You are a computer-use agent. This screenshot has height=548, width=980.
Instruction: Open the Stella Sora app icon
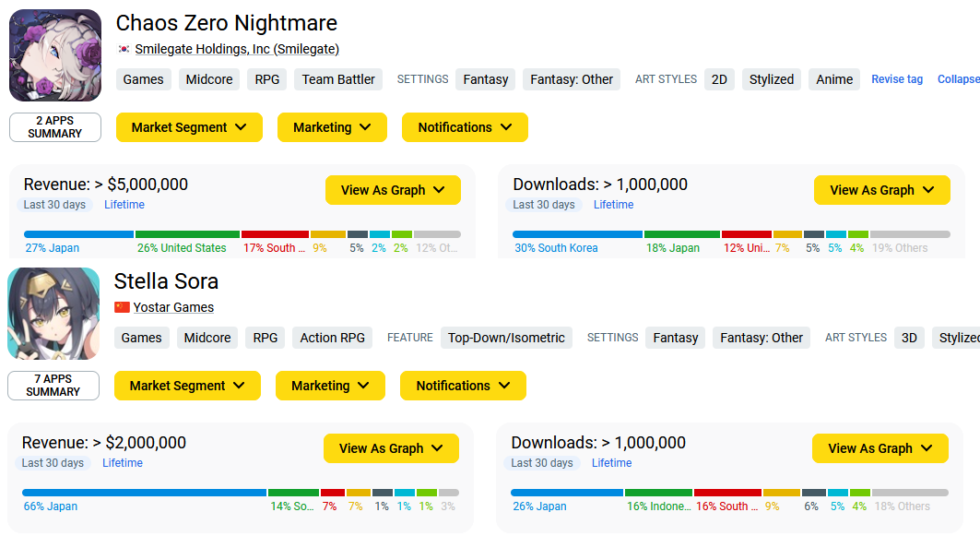tap(53, 314)
